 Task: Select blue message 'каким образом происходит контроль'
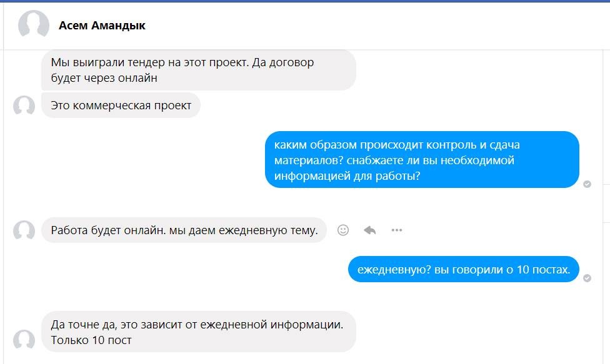422,160
